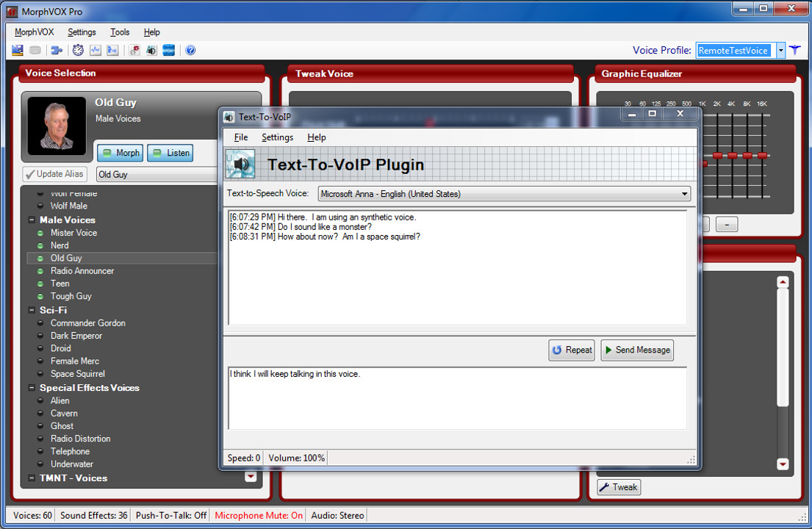Open the Settings menu in Text-To-VoIP

[x=277, y=137]
